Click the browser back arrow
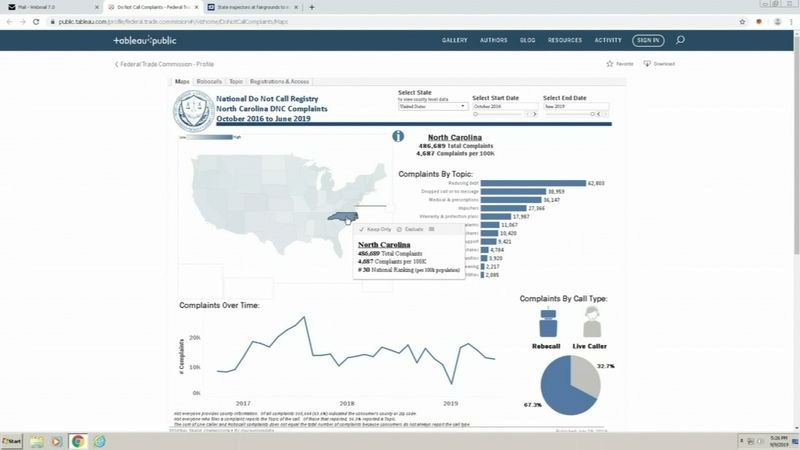800x450 pixels. 9,21
